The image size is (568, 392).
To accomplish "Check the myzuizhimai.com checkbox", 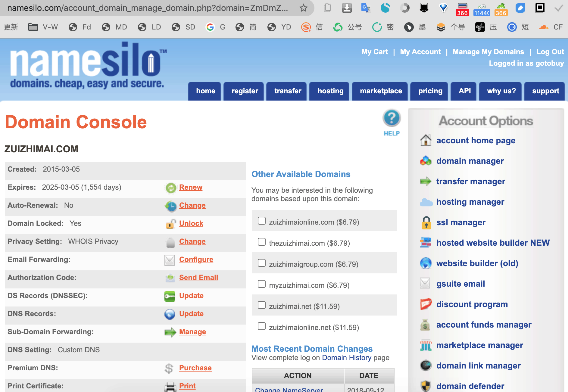I will [262, 284].
